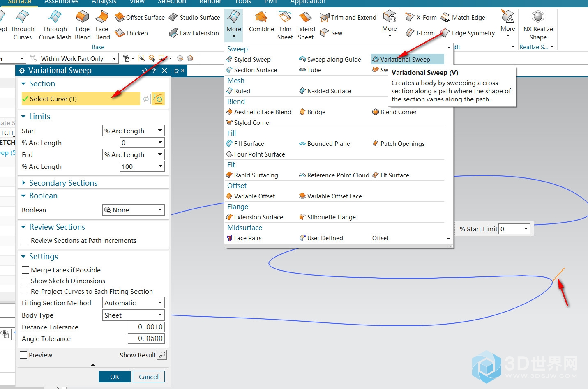
Task: Check Re-Project Curves to Each Fitting Section
Action: pyautogui.click(x=25, y=291)
